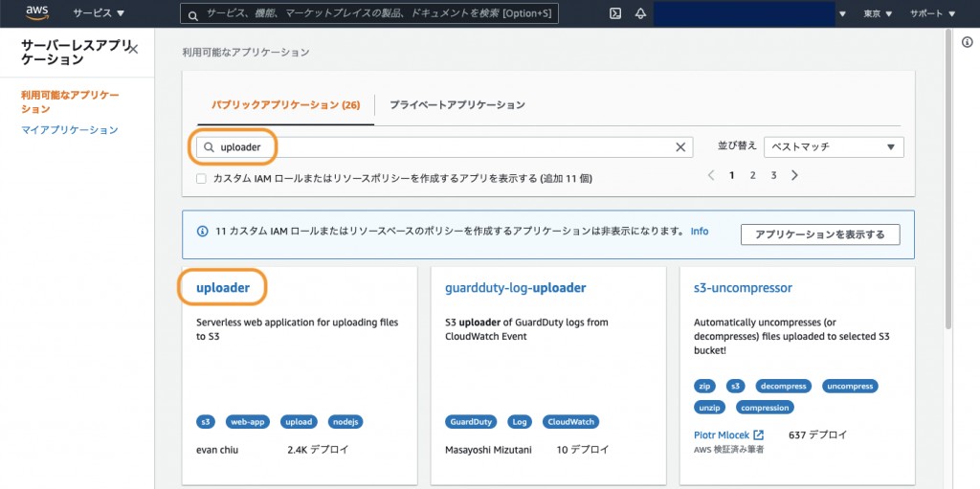The image size is (980, 489).
Task: Click the 2.4K デプロイ count
Action: [x=318, y=450]
